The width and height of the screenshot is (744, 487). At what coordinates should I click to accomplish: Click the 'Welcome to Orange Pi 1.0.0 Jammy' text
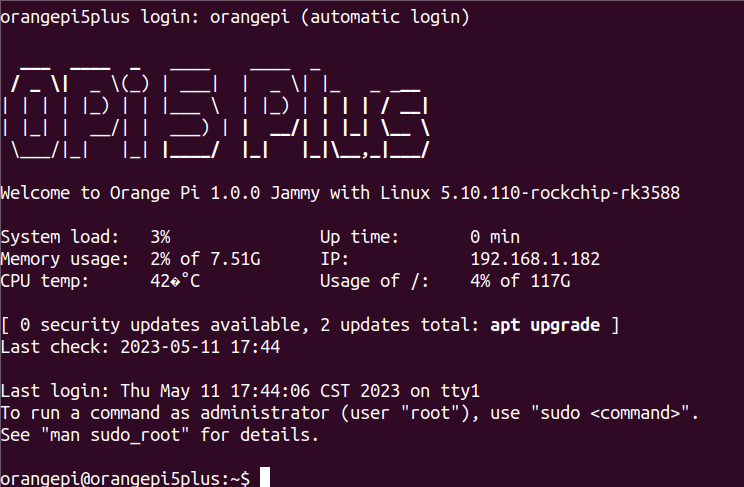[160, 194]
